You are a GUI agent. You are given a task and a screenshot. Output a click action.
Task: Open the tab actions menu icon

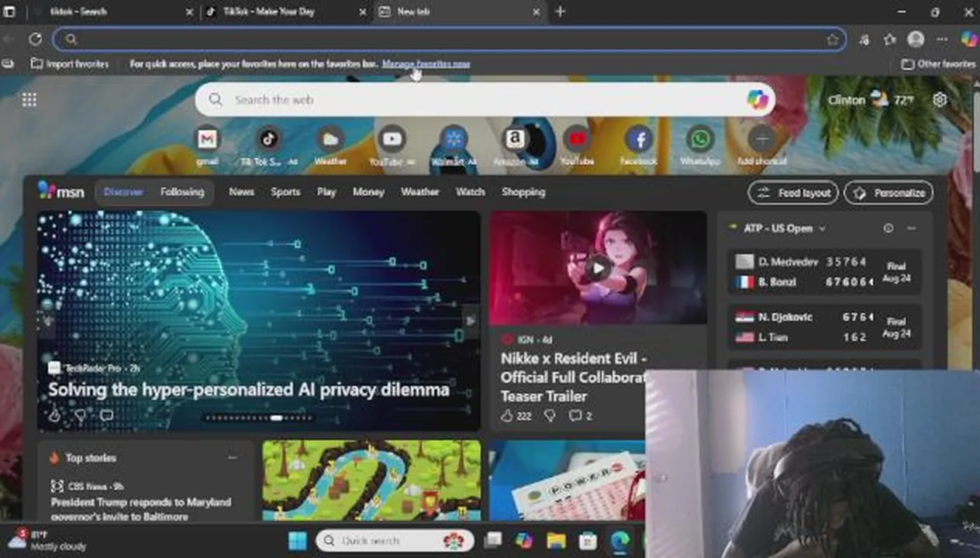click(x=9, y=12)
